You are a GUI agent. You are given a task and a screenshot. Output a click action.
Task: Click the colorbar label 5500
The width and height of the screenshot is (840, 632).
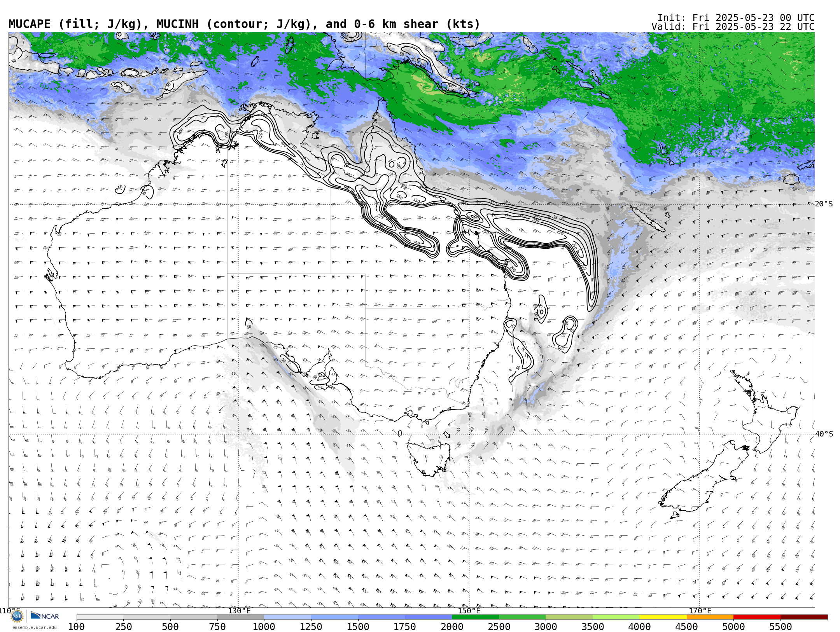click(x=780, y=627)
